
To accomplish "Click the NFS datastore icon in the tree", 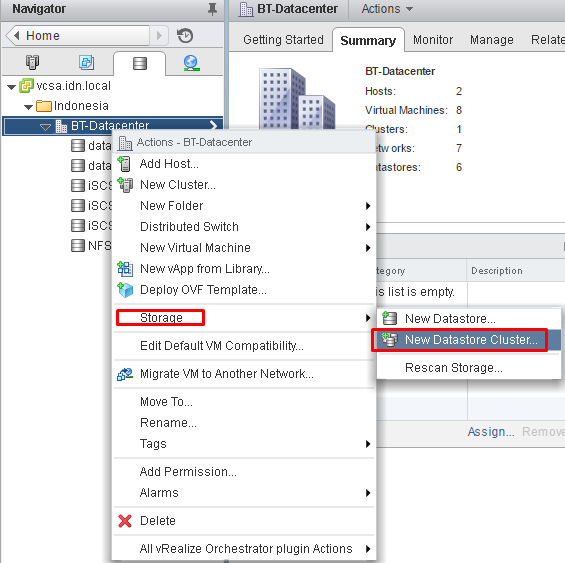I will (x=78, y=246).
